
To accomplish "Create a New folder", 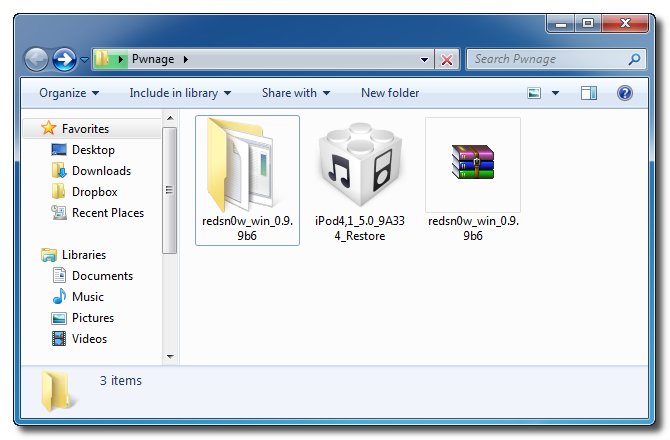I will 390,93.
